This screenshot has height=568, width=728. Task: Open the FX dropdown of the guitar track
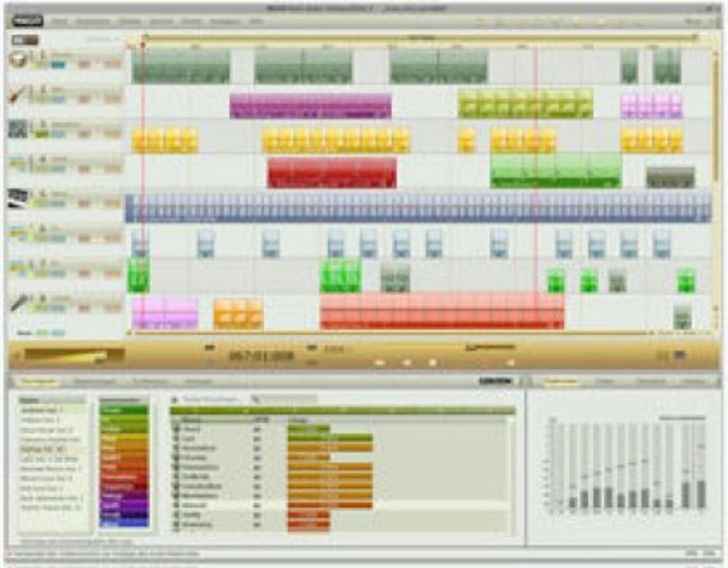pos(84,99)
